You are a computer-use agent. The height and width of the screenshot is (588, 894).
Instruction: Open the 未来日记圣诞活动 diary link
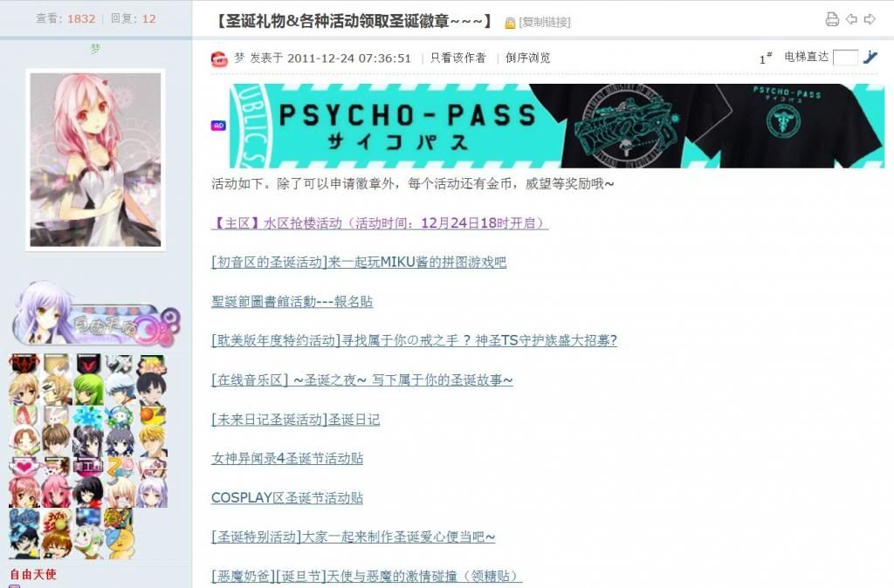pos(295,420)
